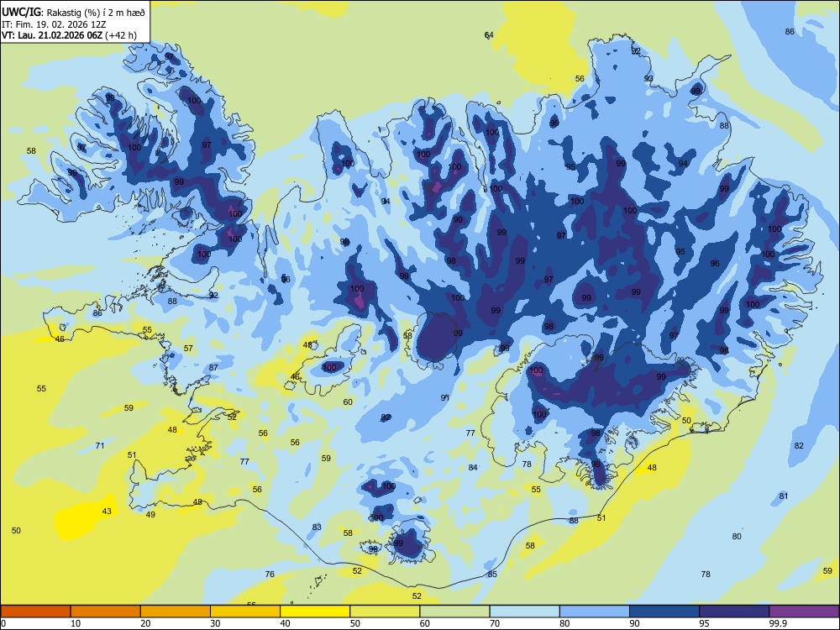The height and width of the screenshot is (630, 840).
Task: Click the orange 10–20 legend swatch
Action: [106, 612]
